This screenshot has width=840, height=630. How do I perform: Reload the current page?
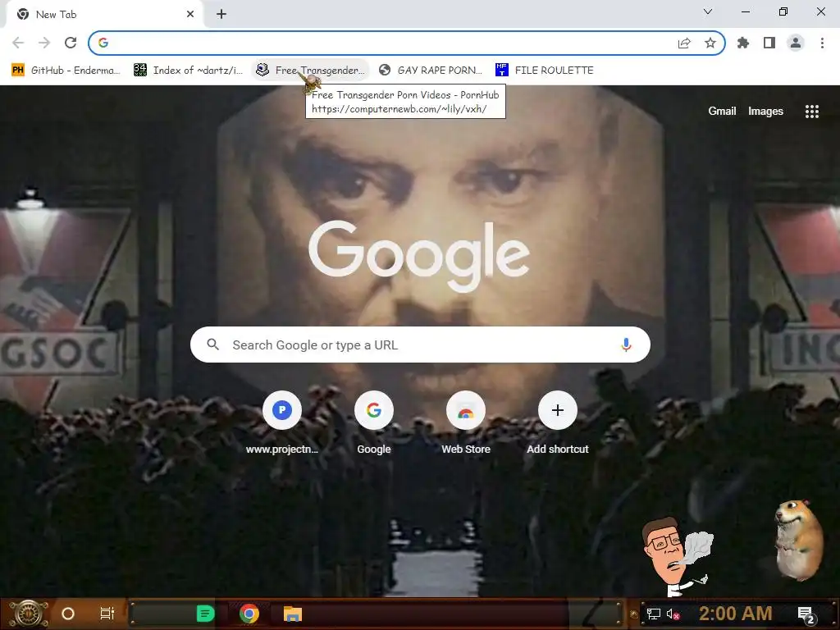point(71,43)
